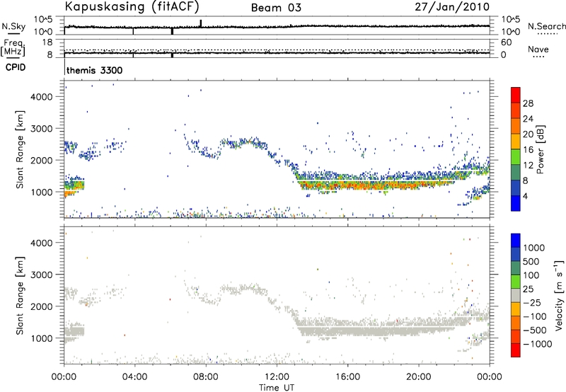The height and width of the screenshot is (392, 566).
Task: Click the 18 MHz frequency tick label
Action: pos(47,42)
